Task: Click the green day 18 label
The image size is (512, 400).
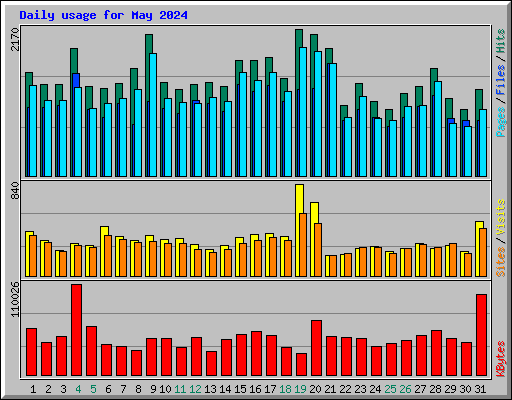Action: (285, 389)
